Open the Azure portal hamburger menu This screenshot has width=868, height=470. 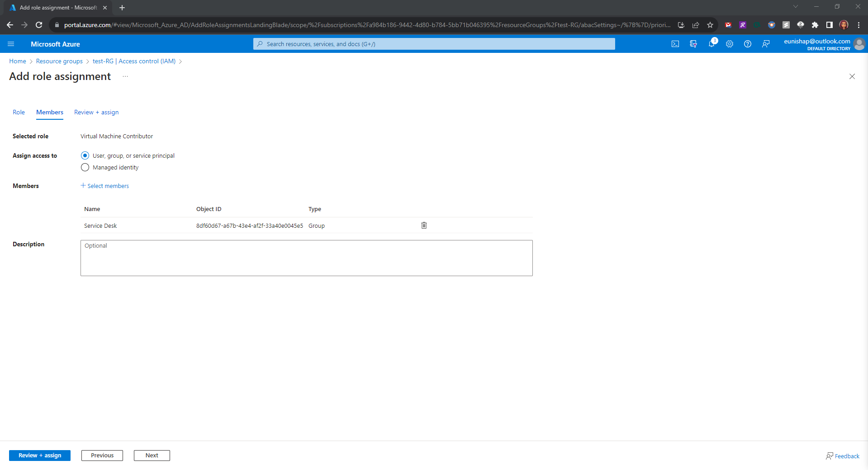pos(11,44)
